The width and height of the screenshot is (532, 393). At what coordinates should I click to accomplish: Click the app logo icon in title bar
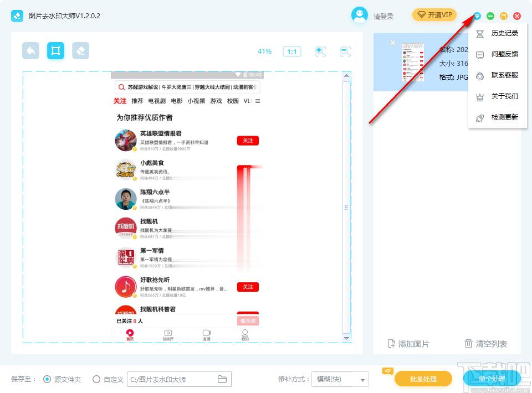(x=17, y=16)
